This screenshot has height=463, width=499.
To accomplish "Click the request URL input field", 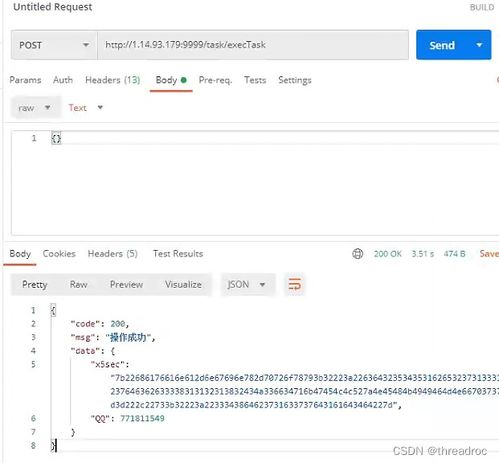I will click(253, 45).
